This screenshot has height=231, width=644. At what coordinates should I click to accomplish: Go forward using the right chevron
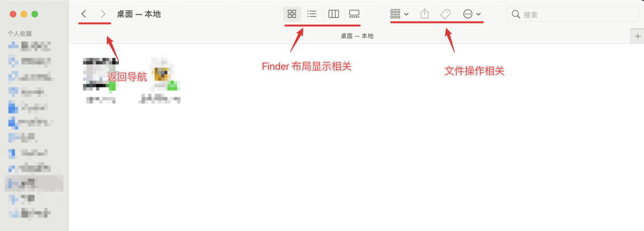click(x=103, y=14)
